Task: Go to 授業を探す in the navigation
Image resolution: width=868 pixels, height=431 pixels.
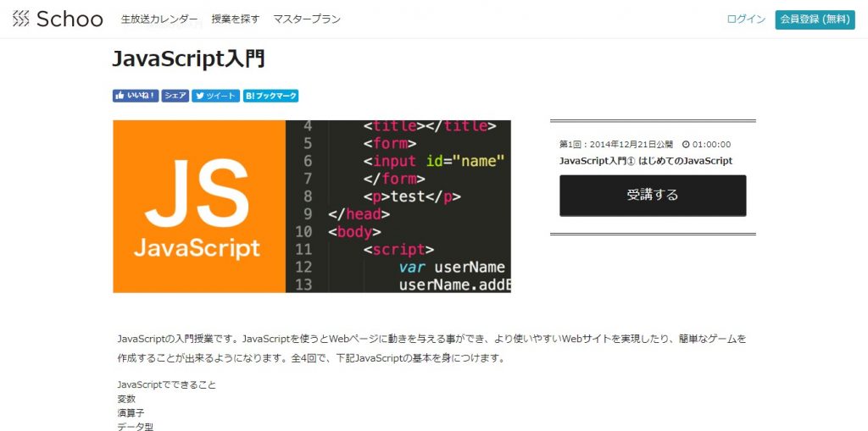Action: click(x=236, y=19)
